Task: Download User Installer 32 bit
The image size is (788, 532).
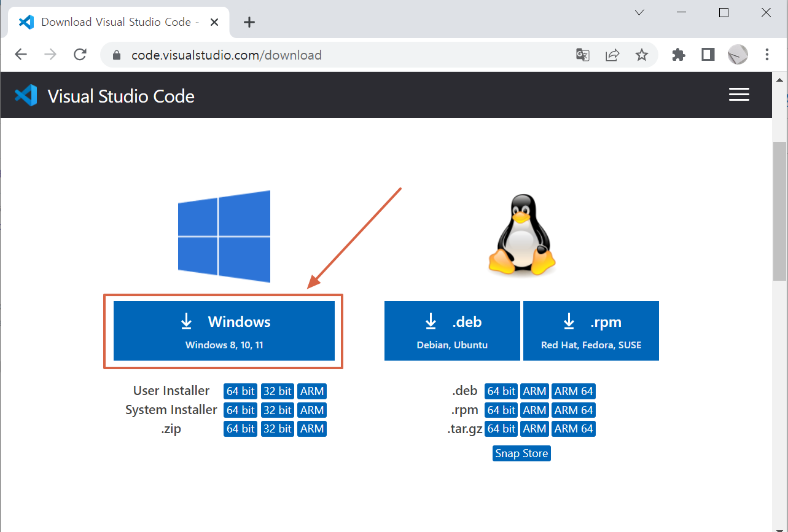Action: [x=278, y=391]
